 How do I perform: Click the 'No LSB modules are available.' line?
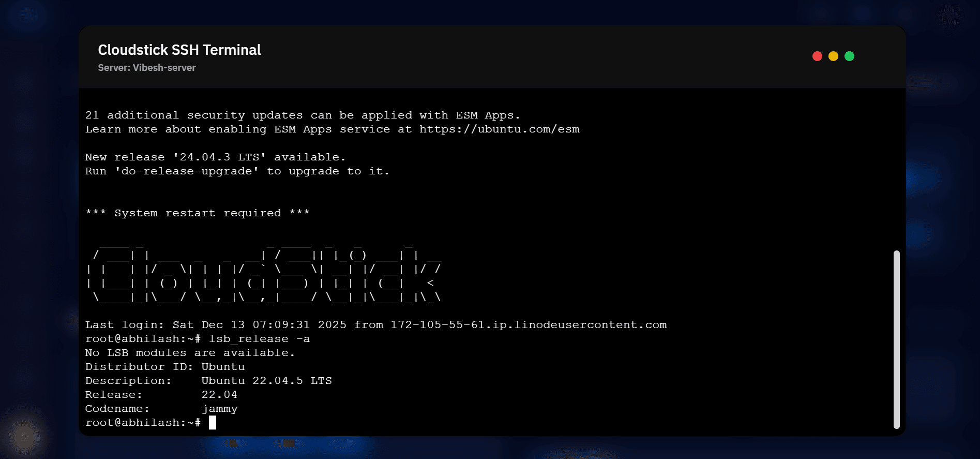coord(190,353)
